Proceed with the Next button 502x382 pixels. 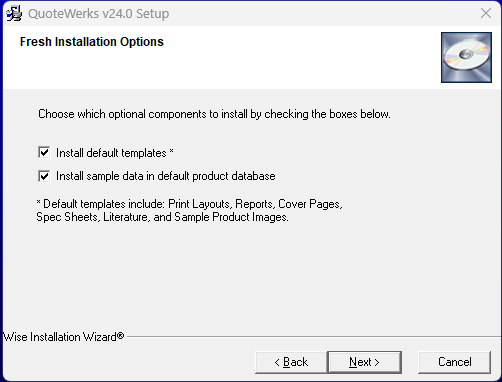click(365, 362)
